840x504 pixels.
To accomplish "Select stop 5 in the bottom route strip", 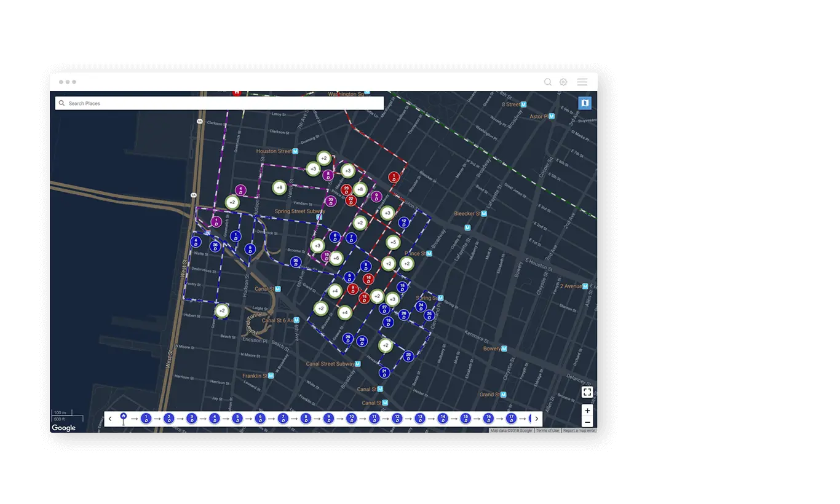I will tap(237, 419).
